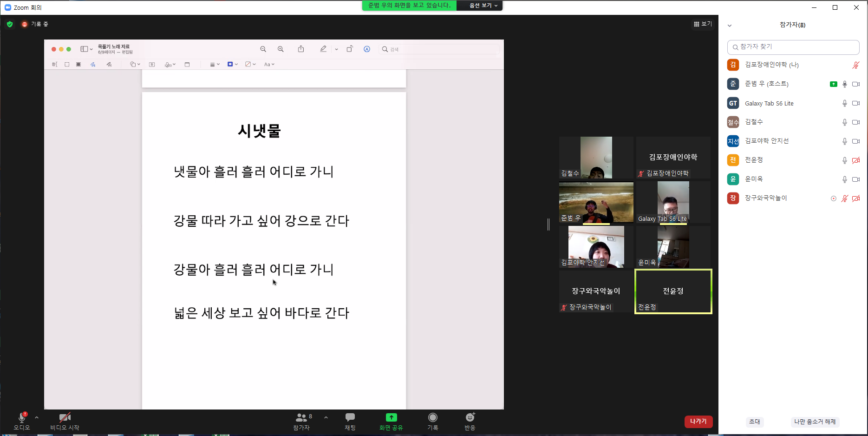Click camera-off icon for 전윤정 row
Screen dimensions: 868x436
point(856,160)
